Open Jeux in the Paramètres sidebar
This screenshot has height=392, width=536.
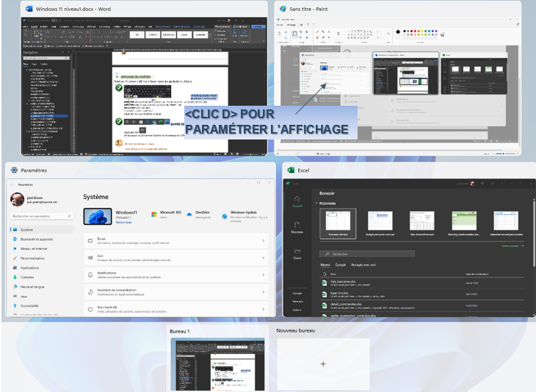[x=23, y=297]
